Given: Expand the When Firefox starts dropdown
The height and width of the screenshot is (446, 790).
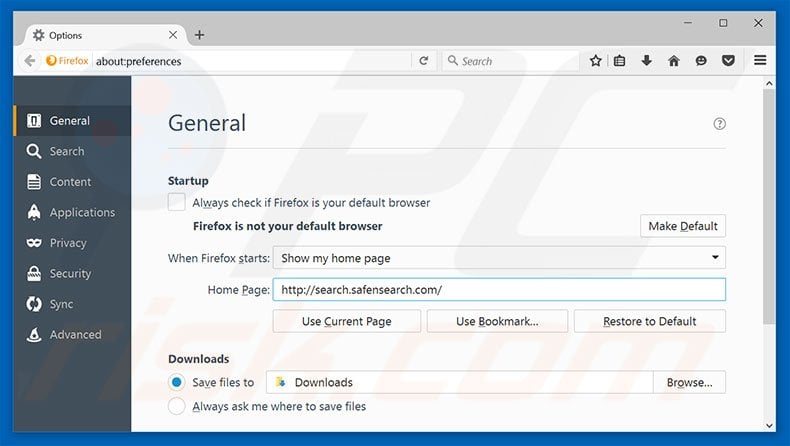Looking at the screenshot, I should [x=499, y=258].
